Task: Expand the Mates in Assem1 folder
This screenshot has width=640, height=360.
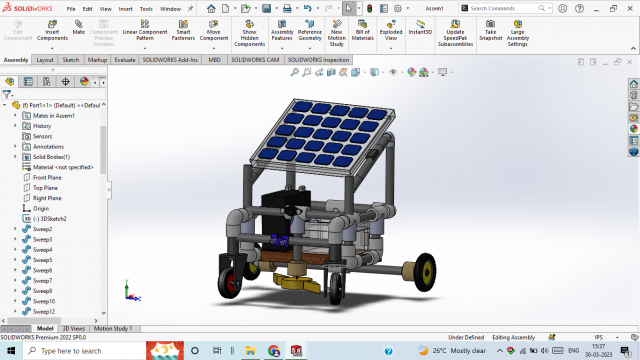Action: coord(16,116)
